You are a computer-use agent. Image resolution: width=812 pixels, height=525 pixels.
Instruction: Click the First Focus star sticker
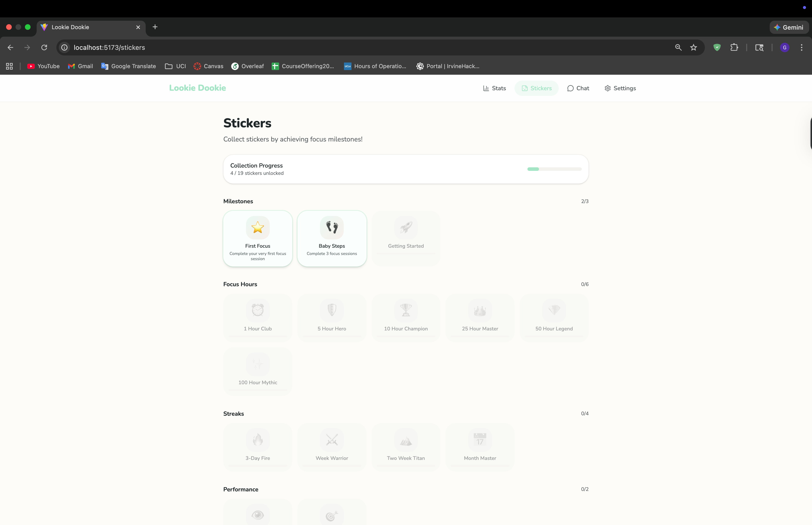point(258,228)
